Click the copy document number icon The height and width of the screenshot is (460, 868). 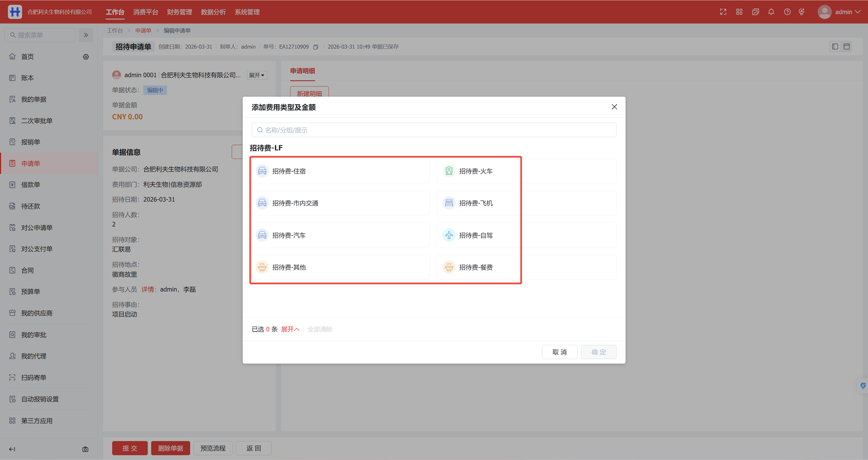(316, 47)
